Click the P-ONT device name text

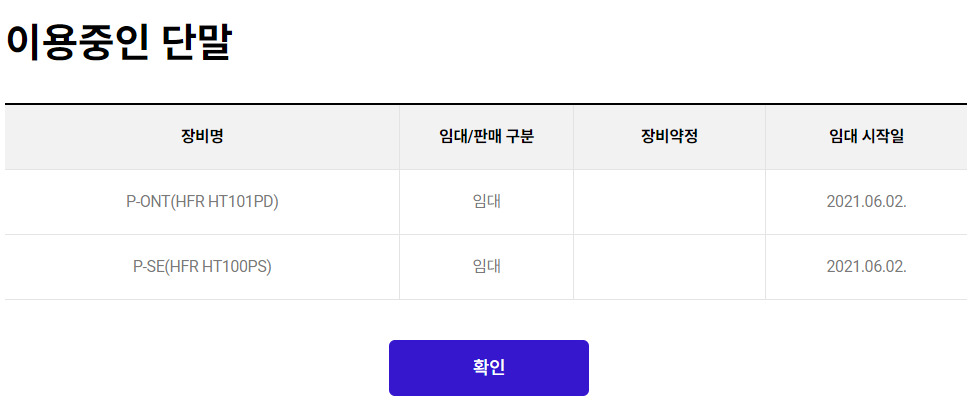pos(147,202)
